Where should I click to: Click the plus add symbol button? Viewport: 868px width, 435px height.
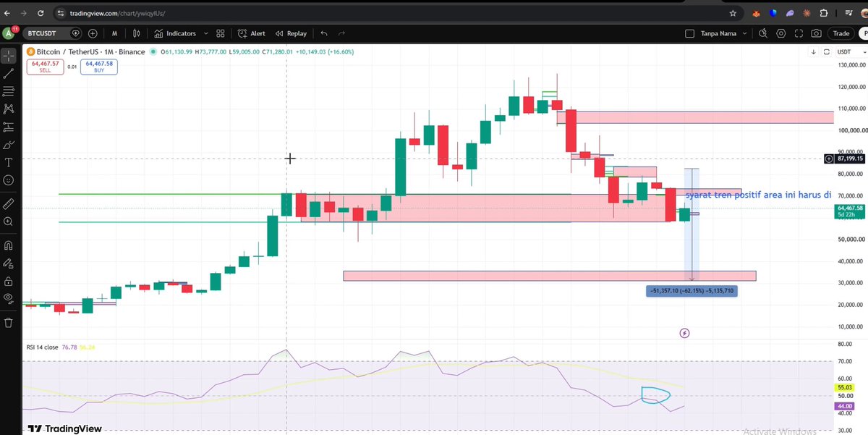[x=93, y=33]
